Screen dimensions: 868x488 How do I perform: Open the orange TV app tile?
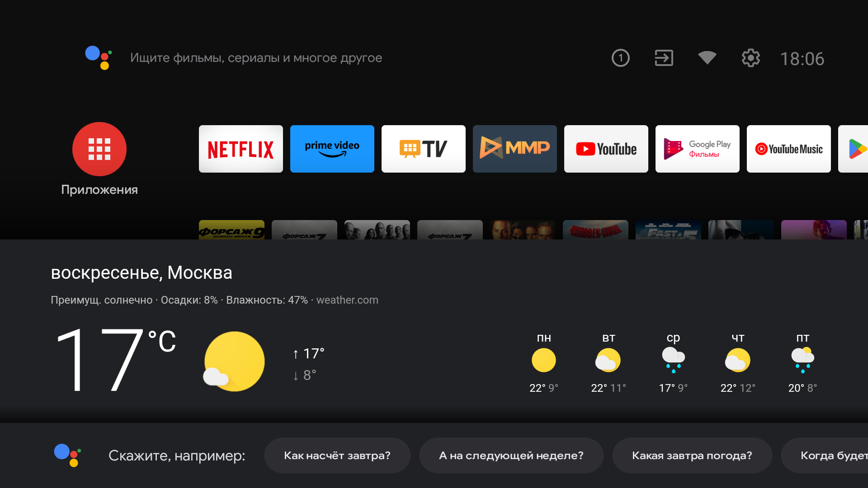(423, 149)
